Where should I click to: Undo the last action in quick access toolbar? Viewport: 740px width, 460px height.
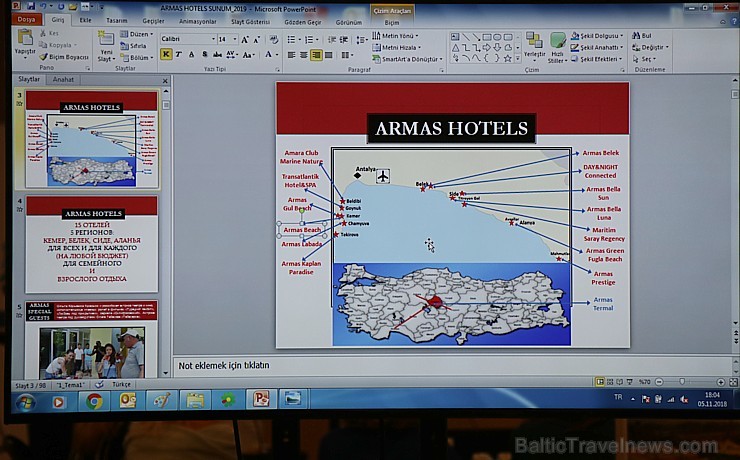[x=43, y=7]
